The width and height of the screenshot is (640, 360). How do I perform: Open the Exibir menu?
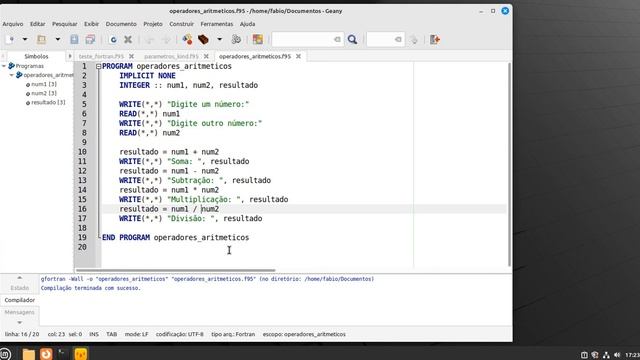(91, 24)
